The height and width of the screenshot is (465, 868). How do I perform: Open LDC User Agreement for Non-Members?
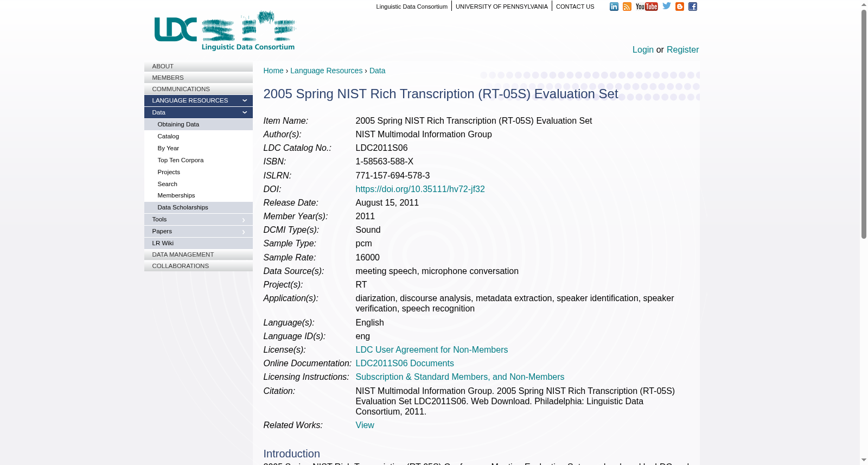pos(431,350)
